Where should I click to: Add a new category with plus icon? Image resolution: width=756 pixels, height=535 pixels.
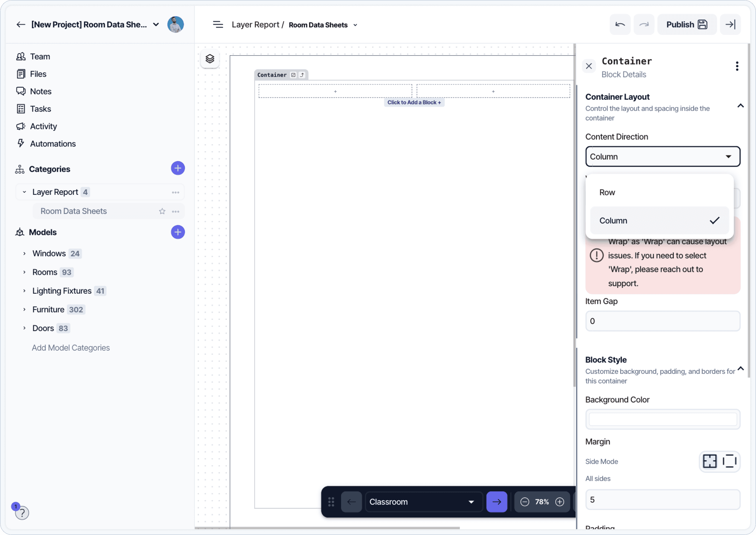point(178,168)
